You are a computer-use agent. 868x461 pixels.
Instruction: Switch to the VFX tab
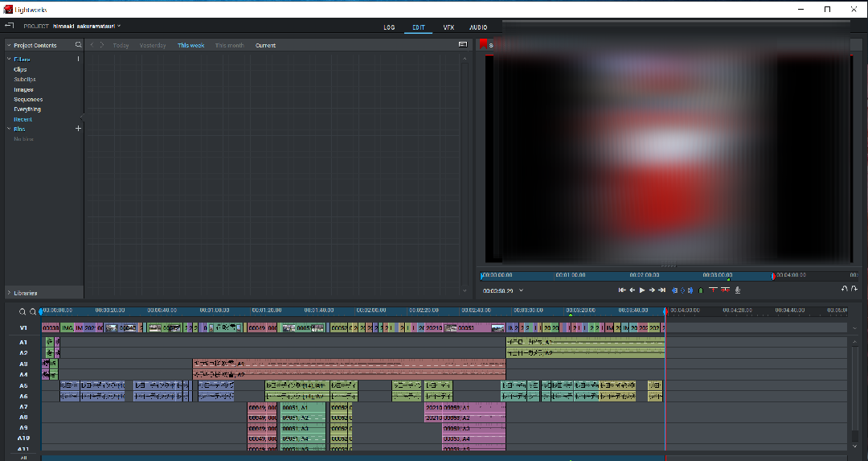point(448,27)
